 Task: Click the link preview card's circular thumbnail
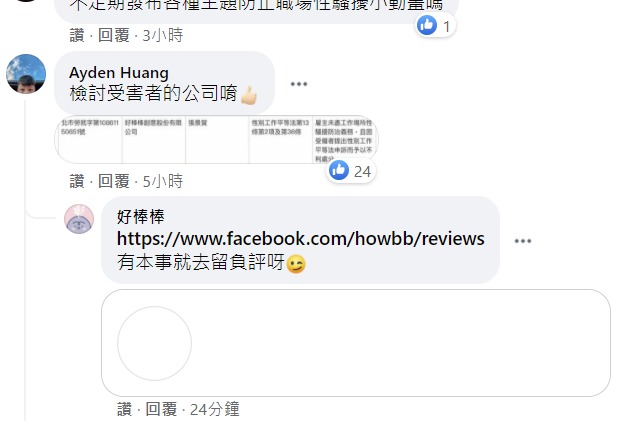pyautogui.click(x=154, y=343)
